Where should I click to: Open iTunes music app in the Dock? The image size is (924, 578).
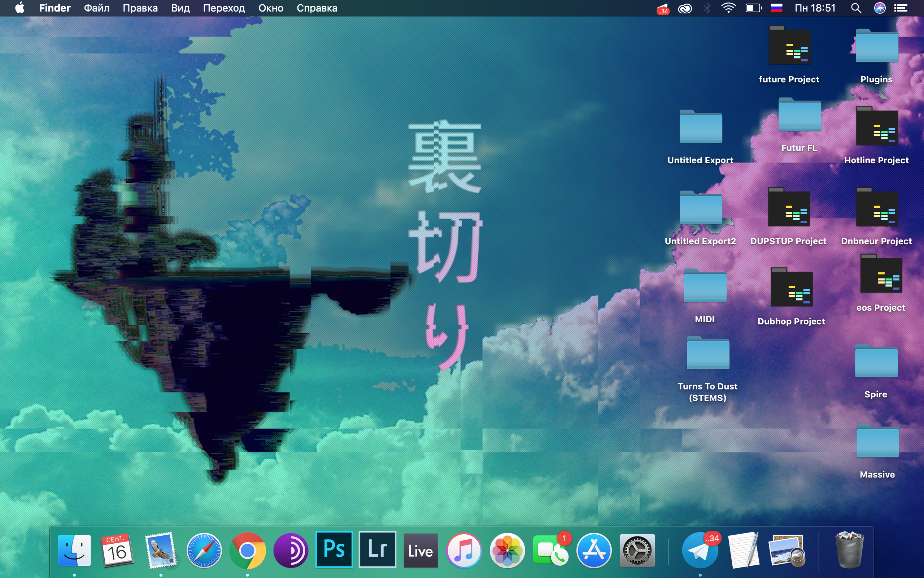[464, 550]
